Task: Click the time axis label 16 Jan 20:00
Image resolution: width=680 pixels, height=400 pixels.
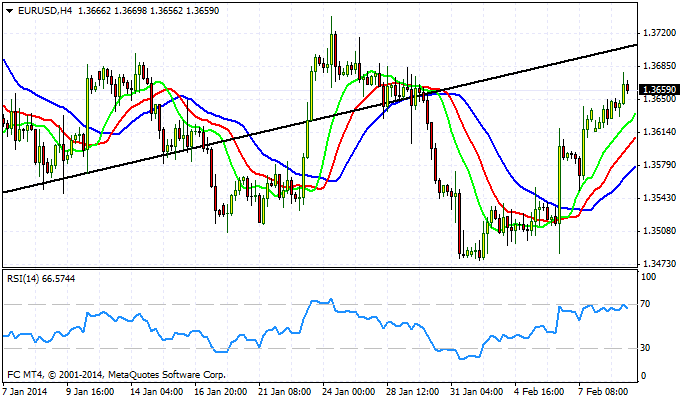Action: 220,391
